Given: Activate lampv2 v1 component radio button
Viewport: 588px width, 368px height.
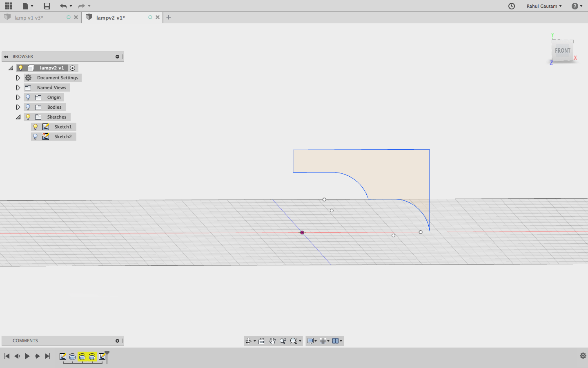Looking at the screenshot, I should coord(73,68).
